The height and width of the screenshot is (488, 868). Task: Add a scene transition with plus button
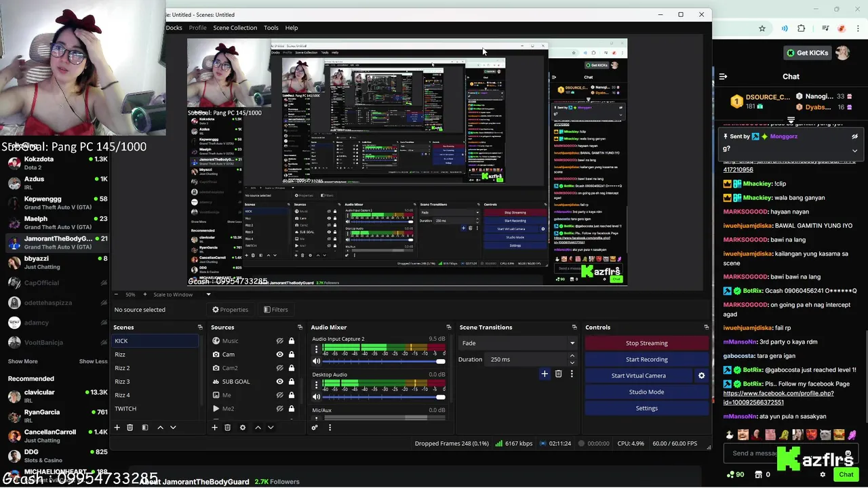(x=544, y=373)
